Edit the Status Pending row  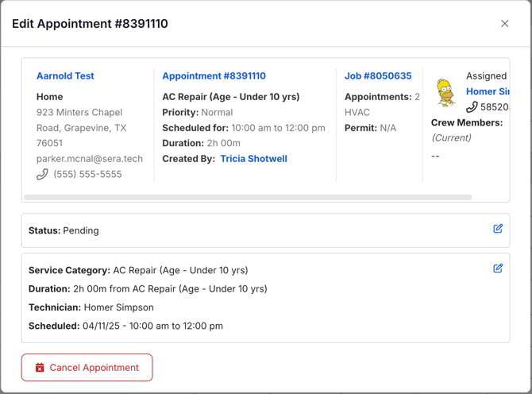click(x=498, y=229)
